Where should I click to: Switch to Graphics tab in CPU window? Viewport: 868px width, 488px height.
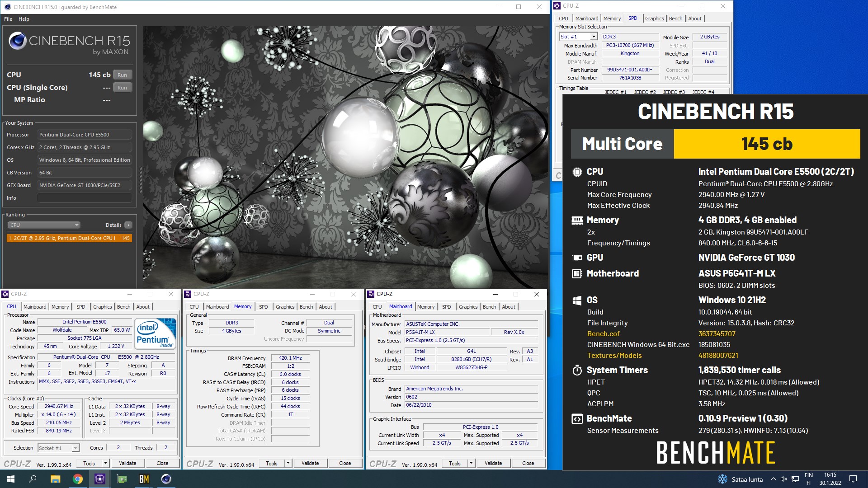(x=102, y=307)
